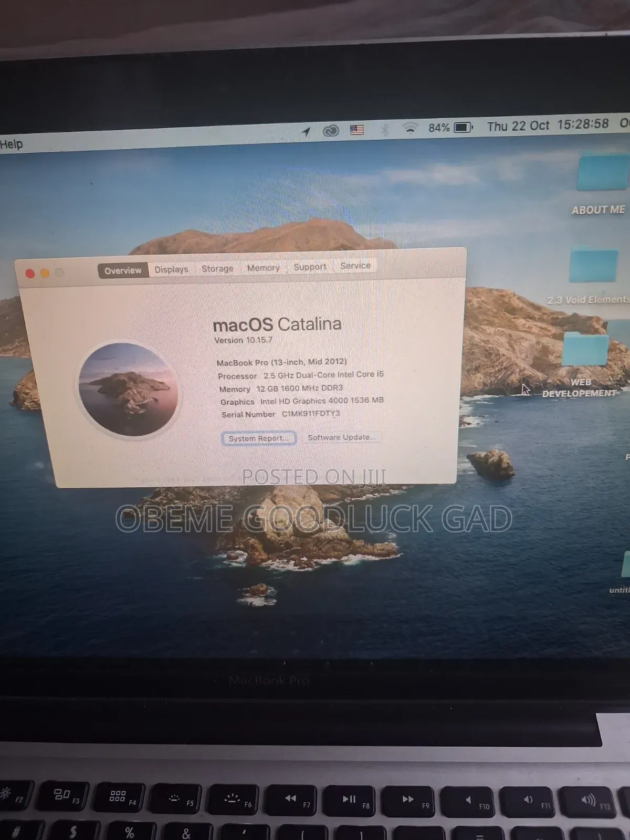630x840 pixels.
Task: Open the Storage tab
Action: tap(217, 268)
